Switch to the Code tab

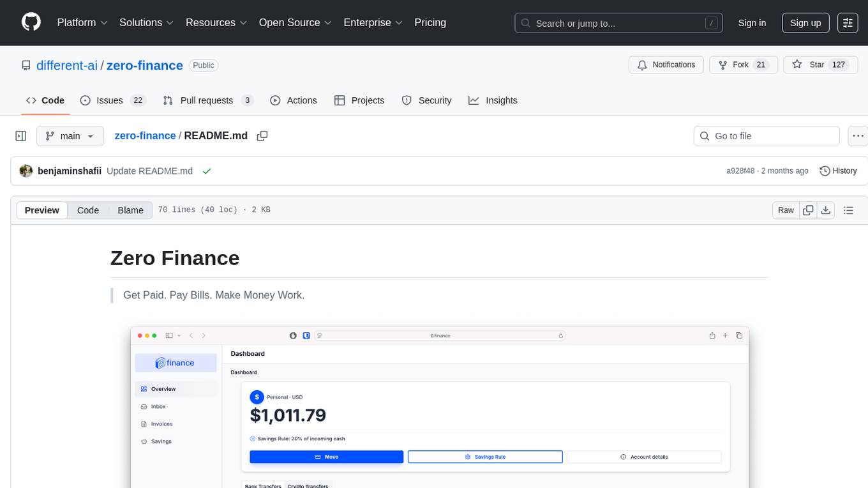tap(45, 100)
